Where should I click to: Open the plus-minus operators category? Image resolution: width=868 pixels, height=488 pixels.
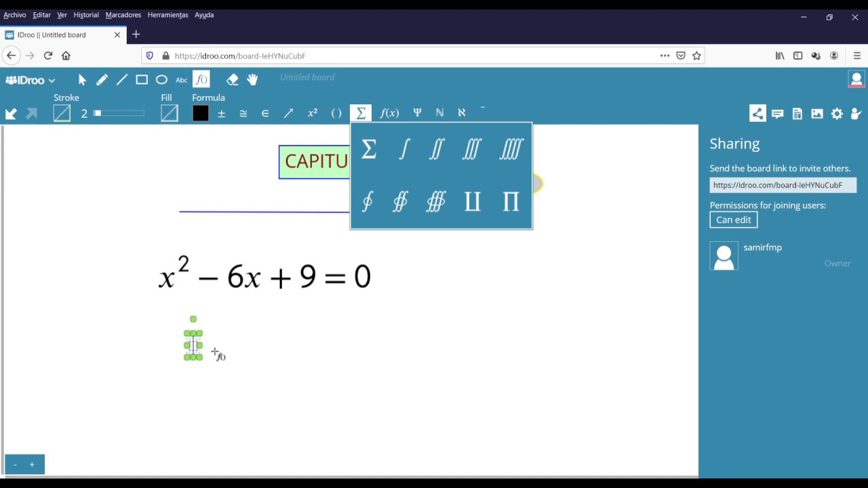[221, 113]
